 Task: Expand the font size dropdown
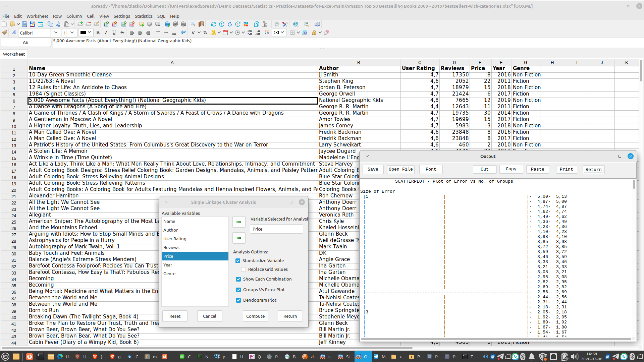[x=72, y=33]
